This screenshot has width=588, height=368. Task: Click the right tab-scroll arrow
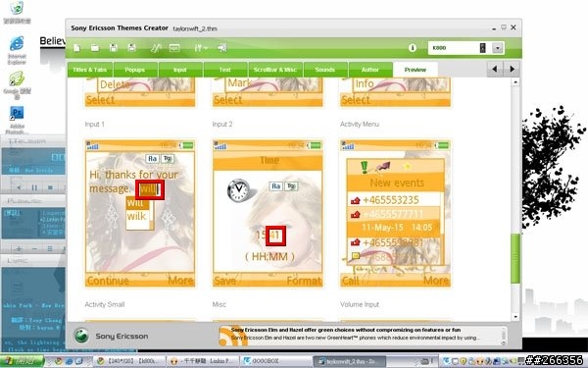pyautogui.click(x=512, y=69)
